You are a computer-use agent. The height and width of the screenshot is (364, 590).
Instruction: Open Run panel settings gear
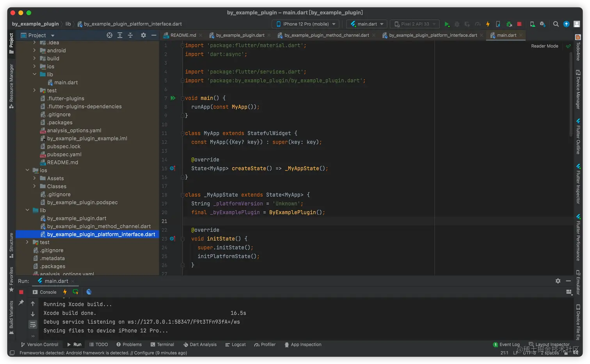558,281
